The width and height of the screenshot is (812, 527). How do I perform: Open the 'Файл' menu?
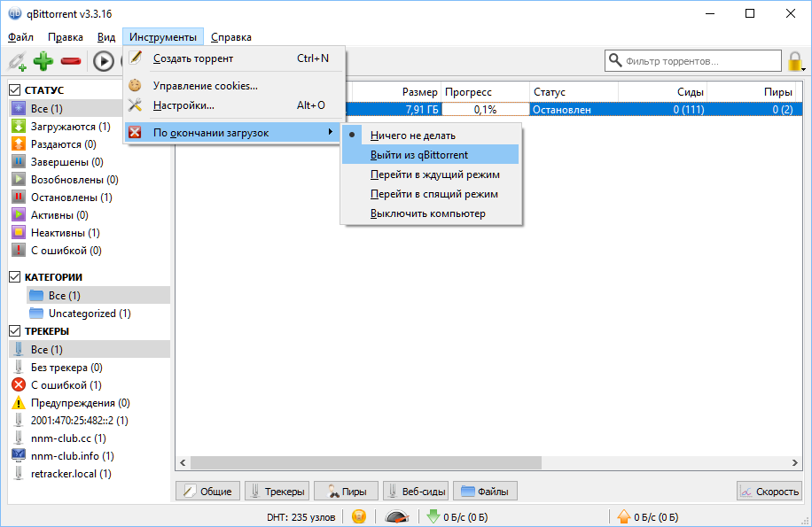20,37
